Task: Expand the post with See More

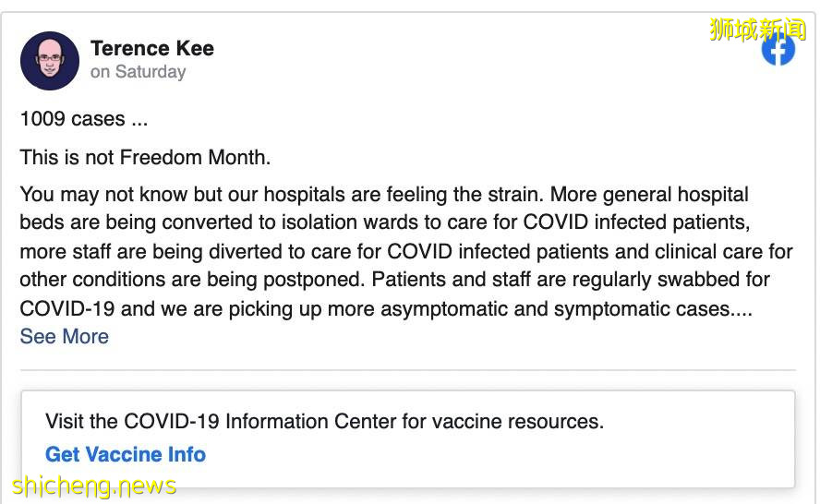Action: coord(65,336)
